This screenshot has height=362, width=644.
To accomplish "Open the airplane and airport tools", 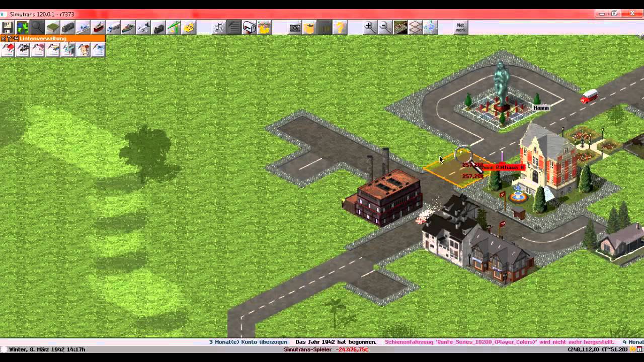I will [x=143, y=27].
